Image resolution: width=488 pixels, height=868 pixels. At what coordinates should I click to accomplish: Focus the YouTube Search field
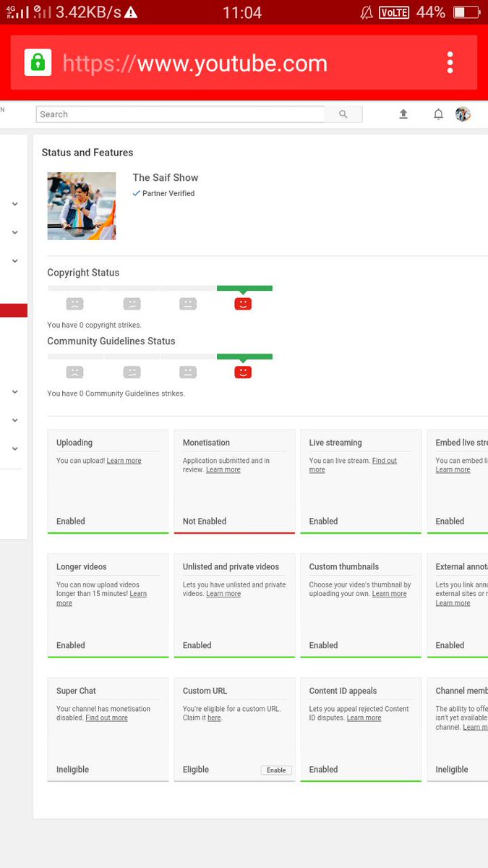point(181,114)
